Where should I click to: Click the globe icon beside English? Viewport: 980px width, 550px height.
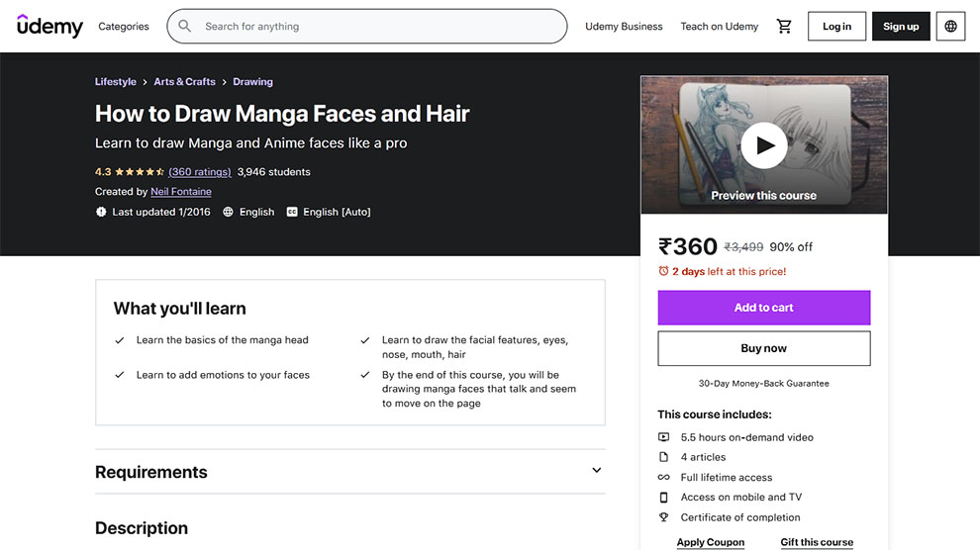pyautogui.click(x=228, y=212)
